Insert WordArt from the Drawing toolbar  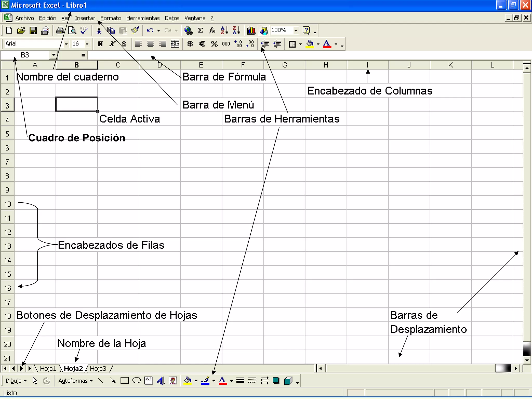click(161, 381)
